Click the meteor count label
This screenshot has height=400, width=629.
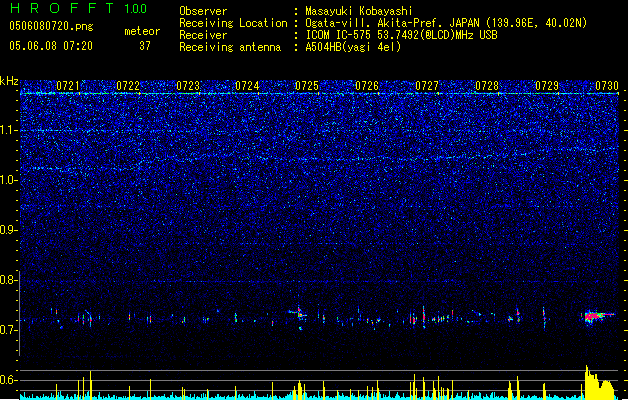pyautogui.click(x=142, y=31)
